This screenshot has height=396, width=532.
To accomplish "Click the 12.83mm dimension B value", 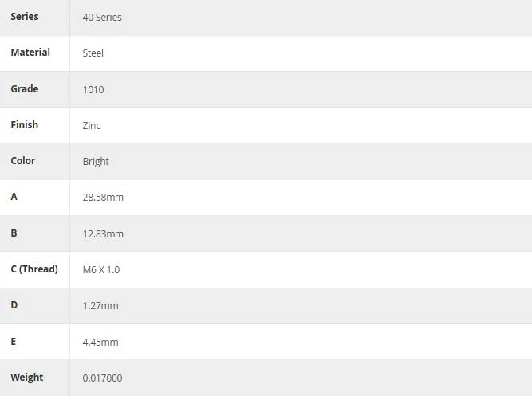I will [103, 234].
